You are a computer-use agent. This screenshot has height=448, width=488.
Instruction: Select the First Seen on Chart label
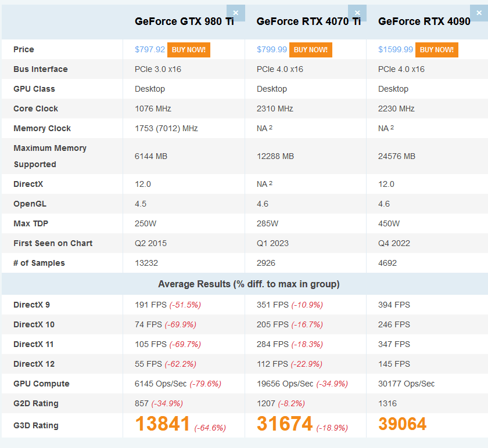click(53, 243)
